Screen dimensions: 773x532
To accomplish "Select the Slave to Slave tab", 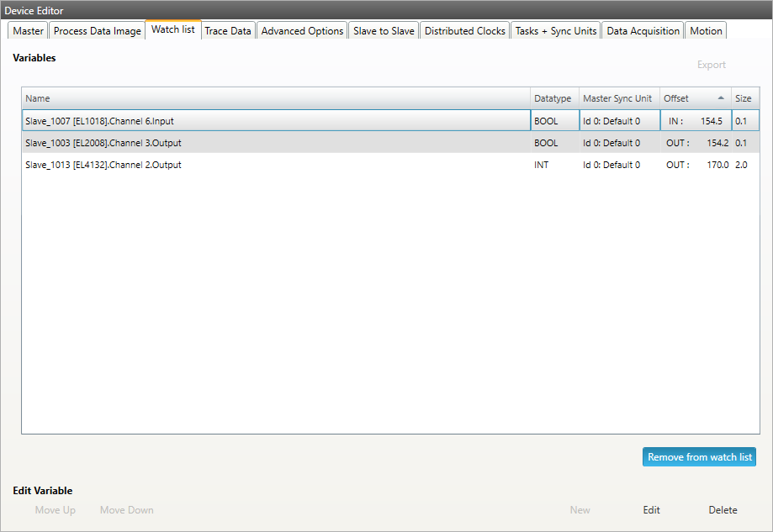I will (384, 31).
